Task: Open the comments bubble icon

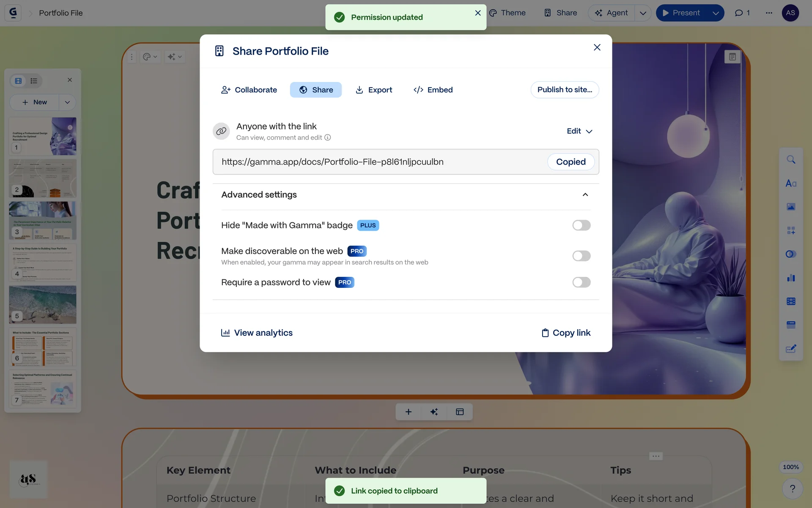Action: [742, 13]
